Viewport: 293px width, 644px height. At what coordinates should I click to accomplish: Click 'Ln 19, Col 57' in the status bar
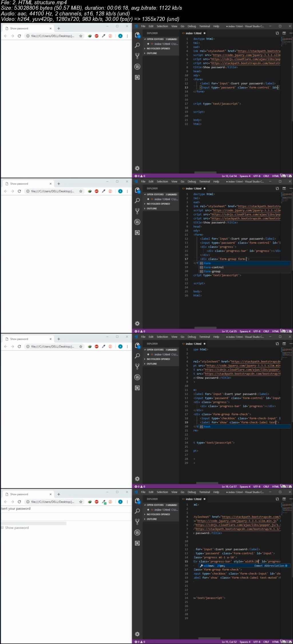(x=229, y=486)
